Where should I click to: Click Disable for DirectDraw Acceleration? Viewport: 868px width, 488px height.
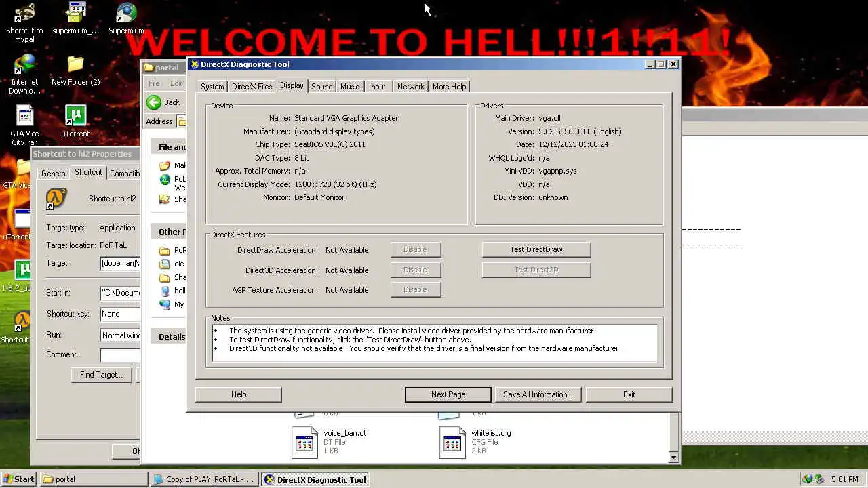click(x=415, y=249)
